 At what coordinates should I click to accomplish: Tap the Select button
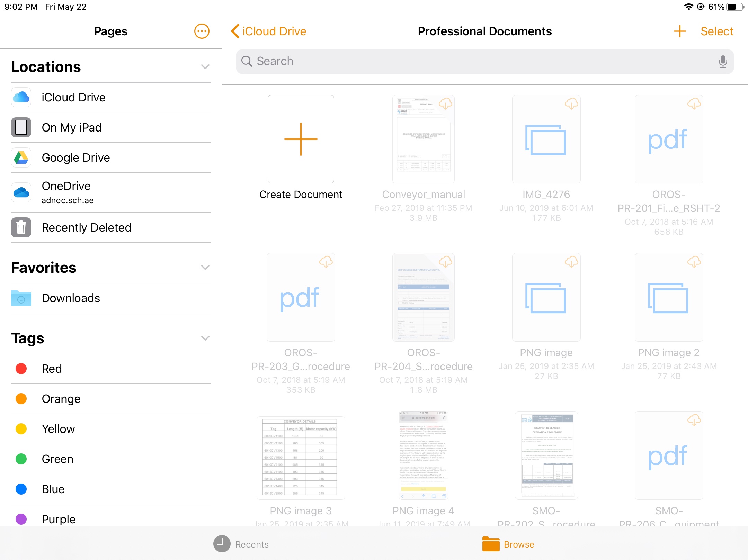[x=717, y=31]
